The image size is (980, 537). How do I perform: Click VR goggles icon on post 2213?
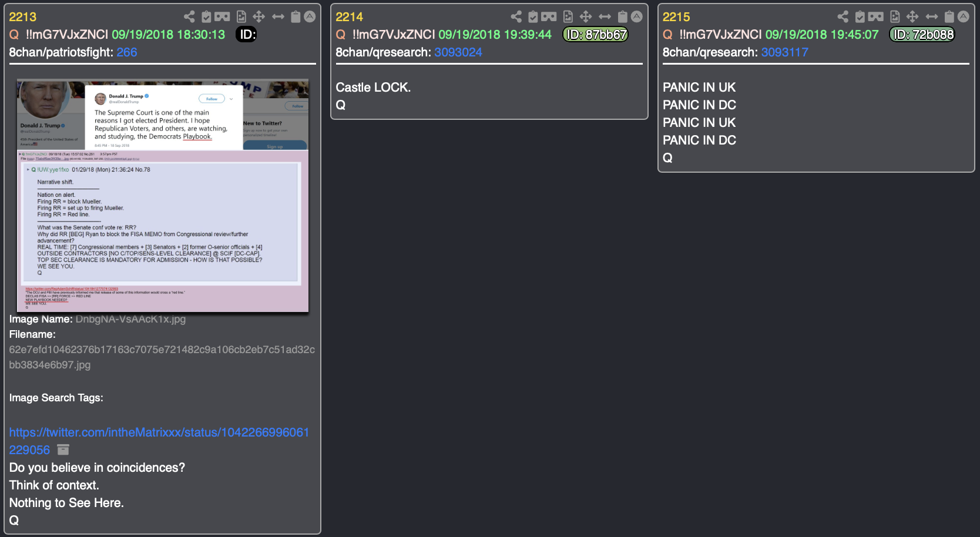[x=222, y=17]
